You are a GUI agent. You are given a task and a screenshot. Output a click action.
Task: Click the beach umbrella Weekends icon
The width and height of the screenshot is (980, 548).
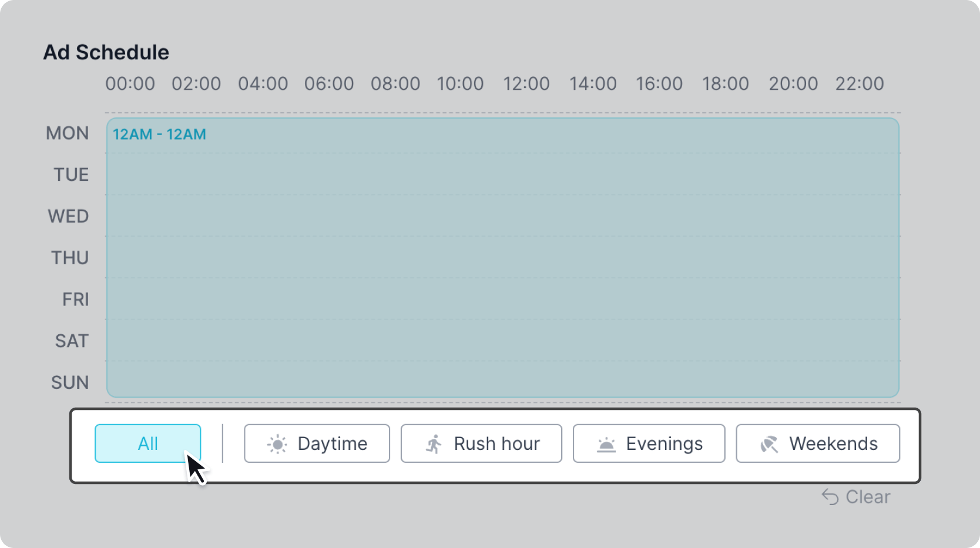tap(769, 444)
